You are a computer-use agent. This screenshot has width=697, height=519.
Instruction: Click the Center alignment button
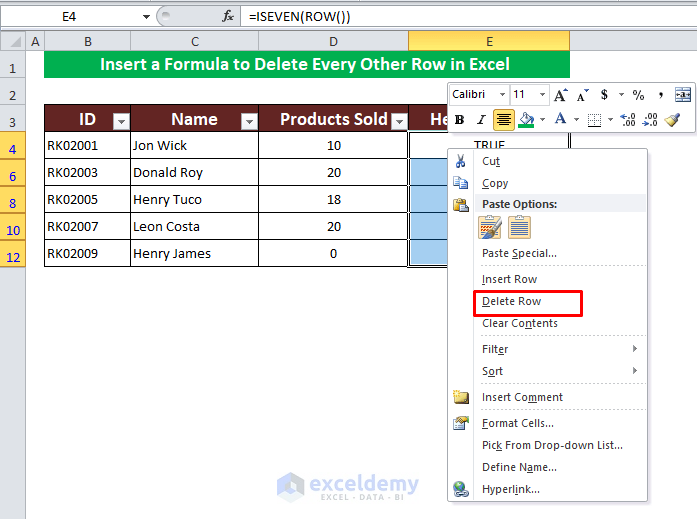click(504, 120)
